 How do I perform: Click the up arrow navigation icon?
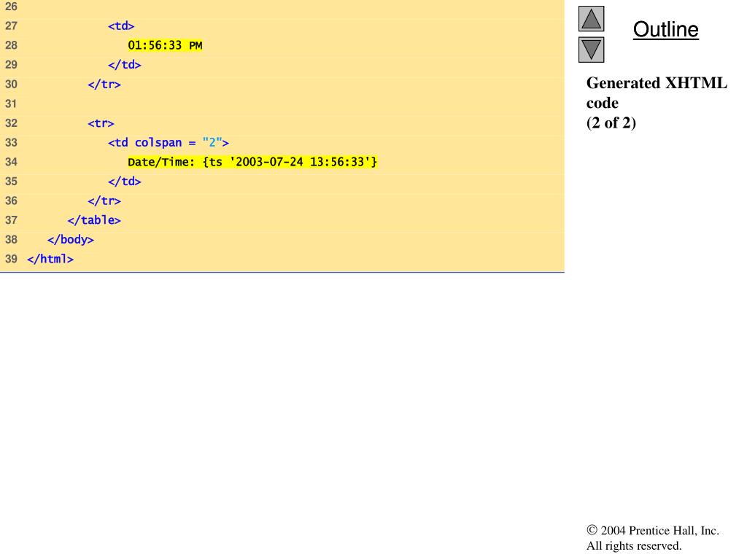click(x=591, y=19)
